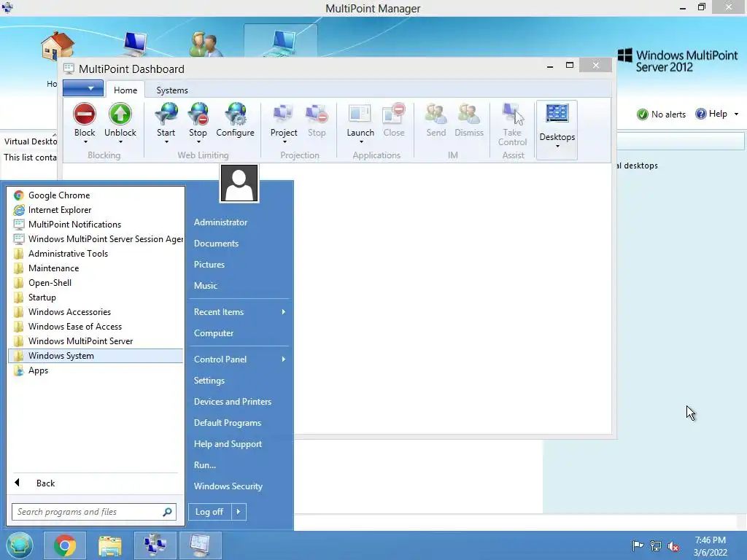Expand the Project dropdown arrow
747x560 pixels.
(285, 142)
